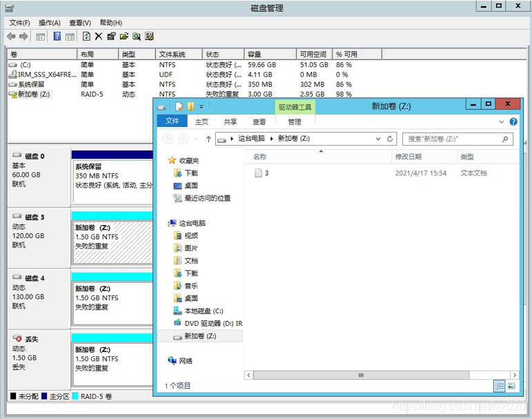Screen dimensions: 532x419
Task: Open the 管理 ribbon tab
Action: click(x=295, y=121)
